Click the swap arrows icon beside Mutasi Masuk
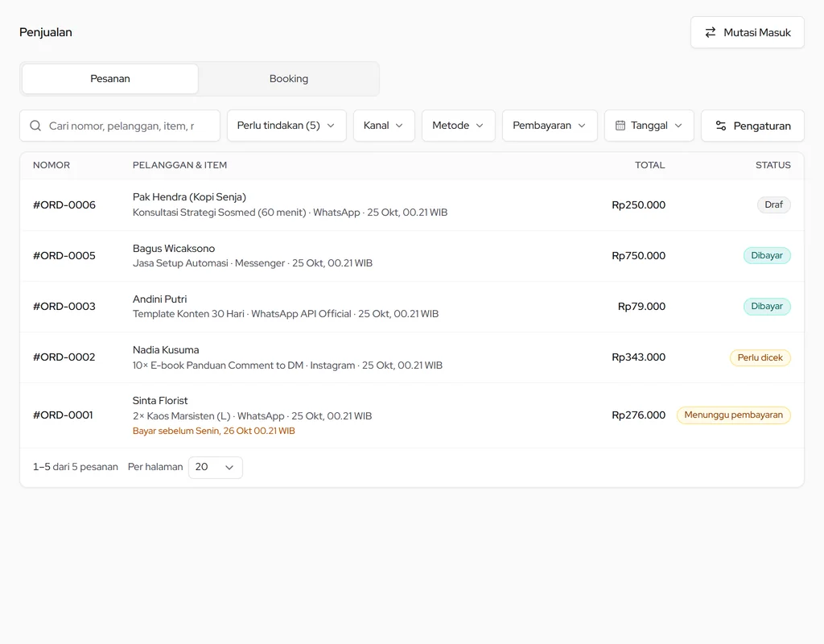Image resolution: width=824 pixels, height=644 pixels. 711,32
